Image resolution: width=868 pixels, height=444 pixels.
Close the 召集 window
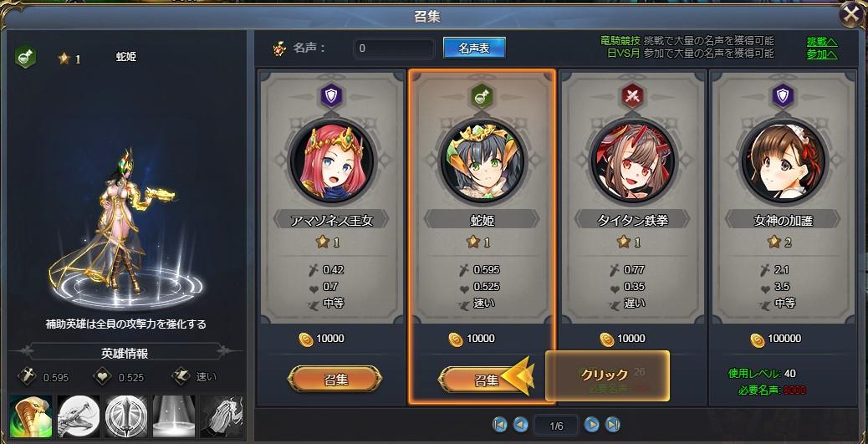coord(852,16)
